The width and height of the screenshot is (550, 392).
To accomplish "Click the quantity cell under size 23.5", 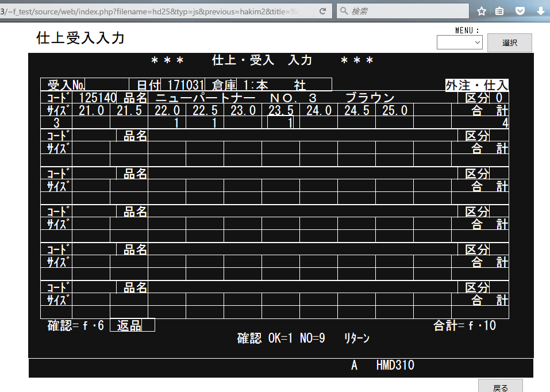I will [280, 122].
